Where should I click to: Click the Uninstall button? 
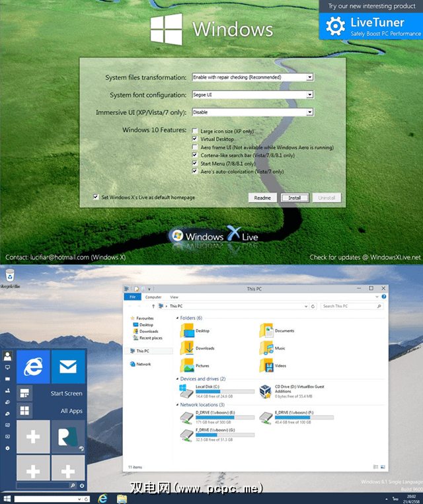[327, 198]
